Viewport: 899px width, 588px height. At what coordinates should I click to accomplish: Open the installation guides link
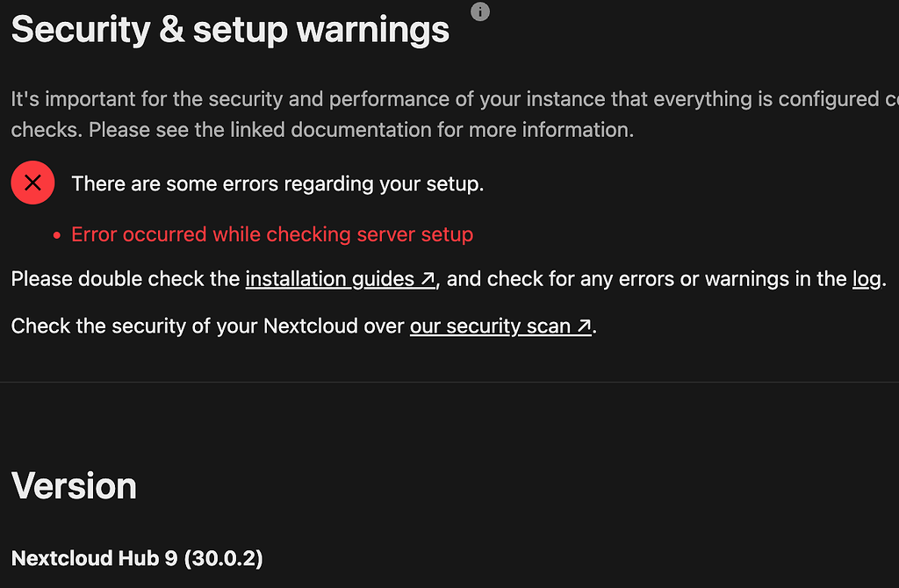pyautogui.click(x=340, y=279)
